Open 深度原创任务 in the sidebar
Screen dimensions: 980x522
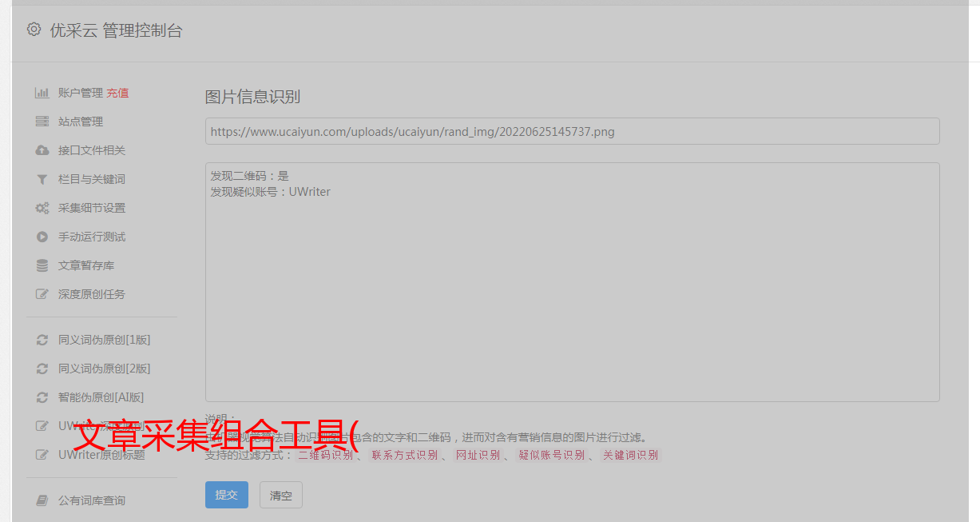[92, 294]
